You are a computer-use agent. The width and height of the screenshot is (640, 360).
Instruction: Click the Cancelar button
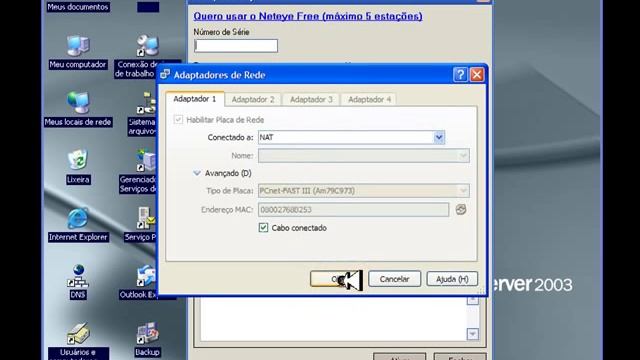pyautogui.click(x=394, y=279)
